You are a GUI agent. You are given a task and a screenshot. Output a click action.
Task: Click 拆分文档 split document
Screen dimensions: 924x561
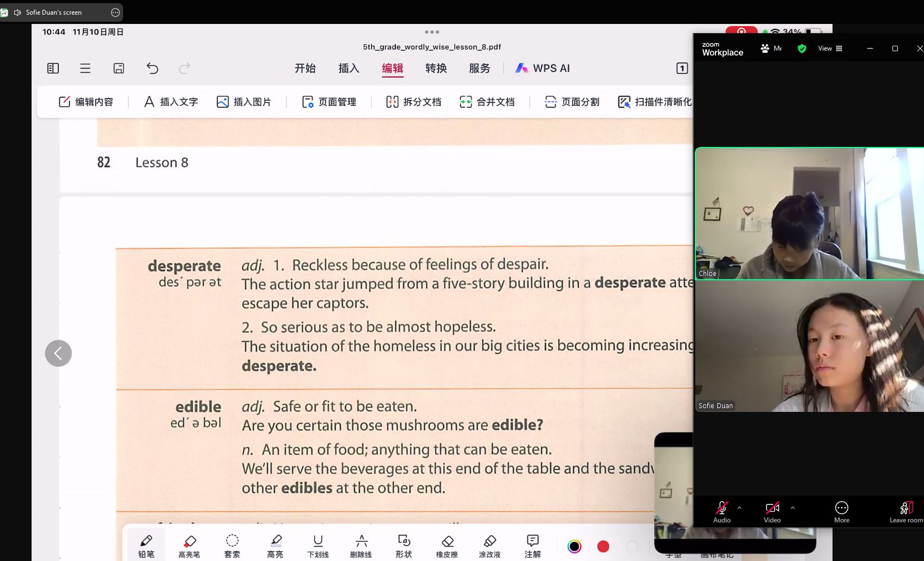(x=414, y=102)
